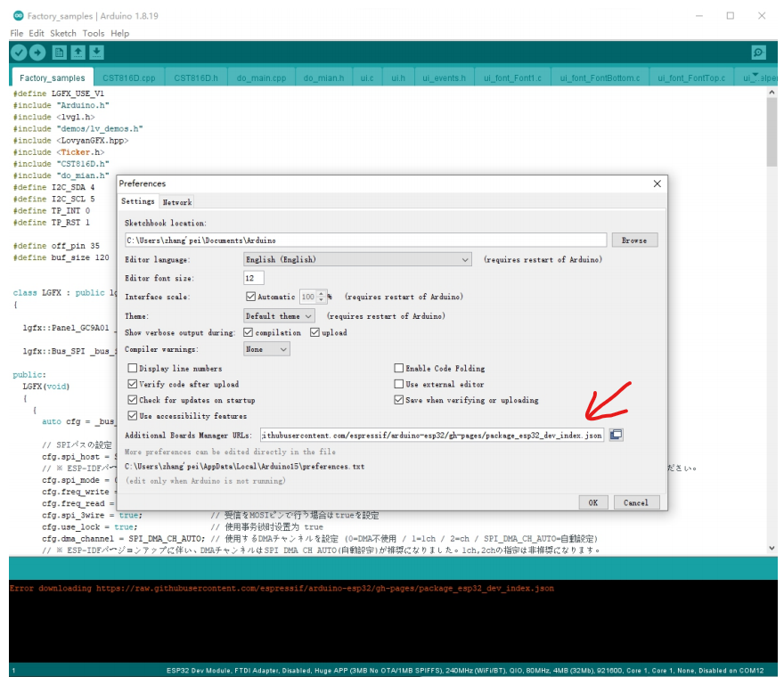
Task: Switch to the ui_font_FontTop.c tab
Action: tap(691, 78)
